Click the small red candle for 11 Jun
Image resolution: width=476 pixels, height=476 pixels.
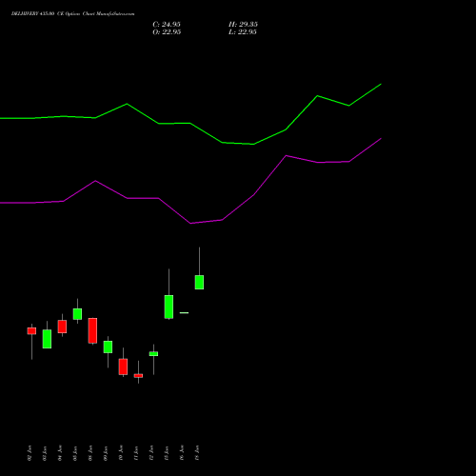[x=138, y=376]
